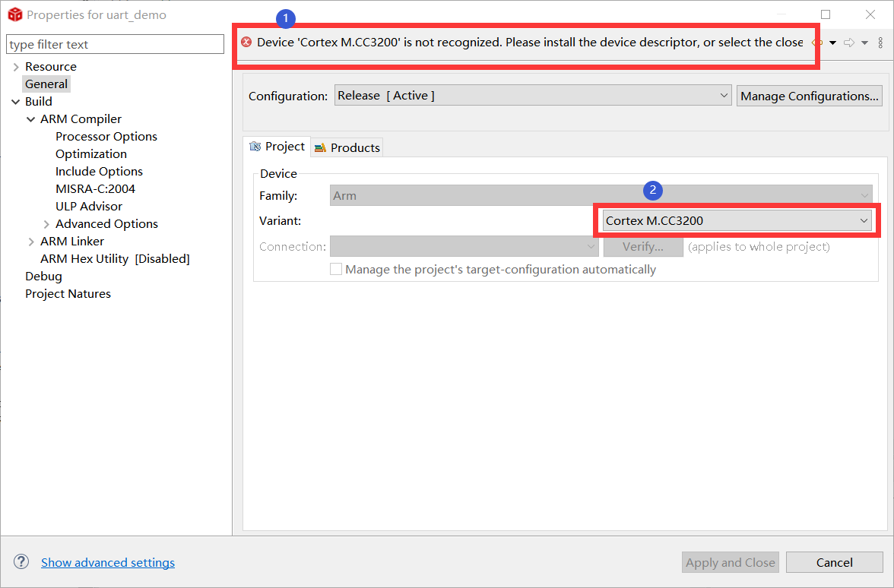Click the Manage Configurations button
894x588 pixels.
point(809,95)
